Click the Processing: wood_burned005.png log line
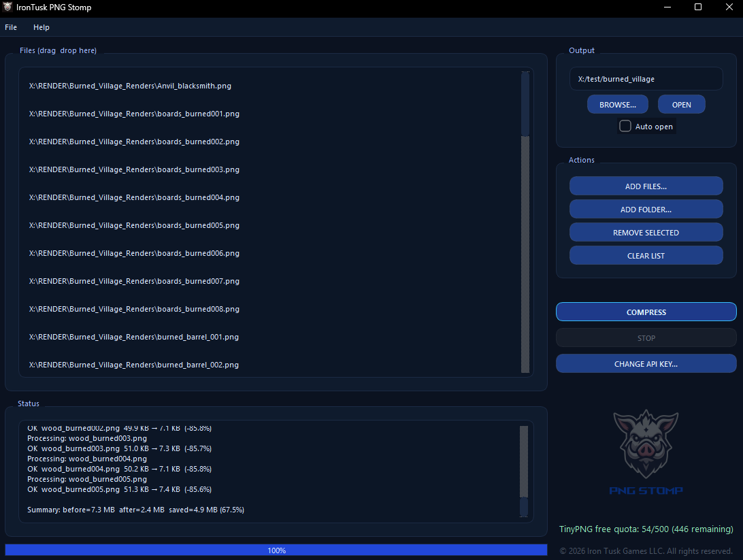 87,479
